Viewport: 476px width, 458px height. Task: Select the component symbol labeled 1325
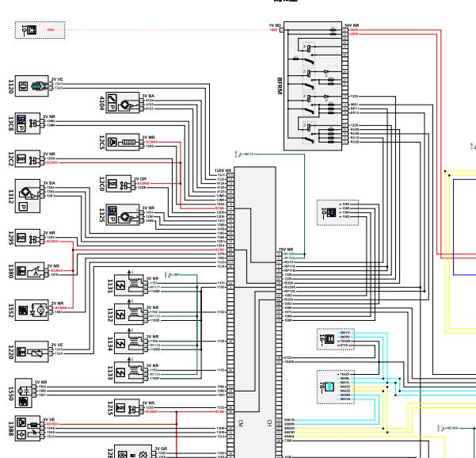[x=122, y=215]
